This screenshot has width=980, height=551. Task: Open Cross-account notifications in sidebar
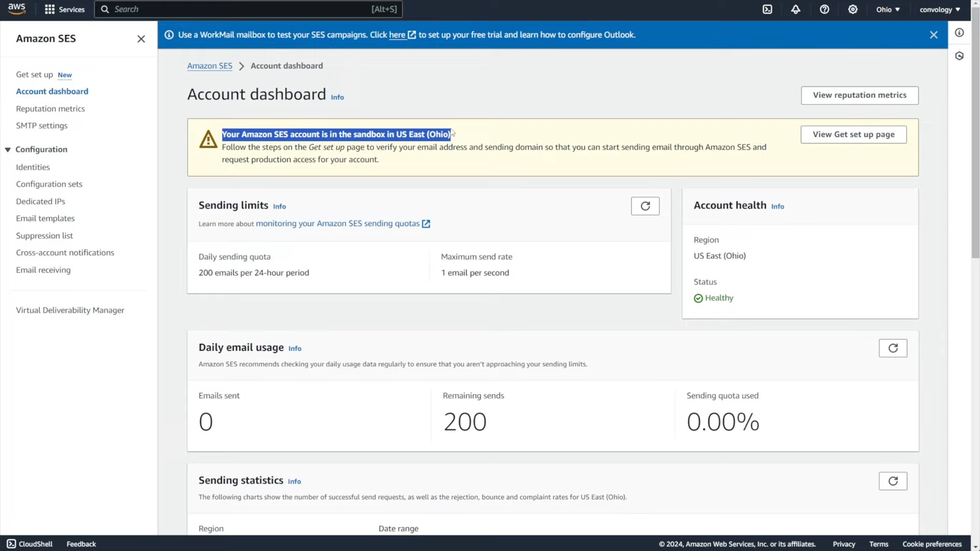click(x=65, y=253)
